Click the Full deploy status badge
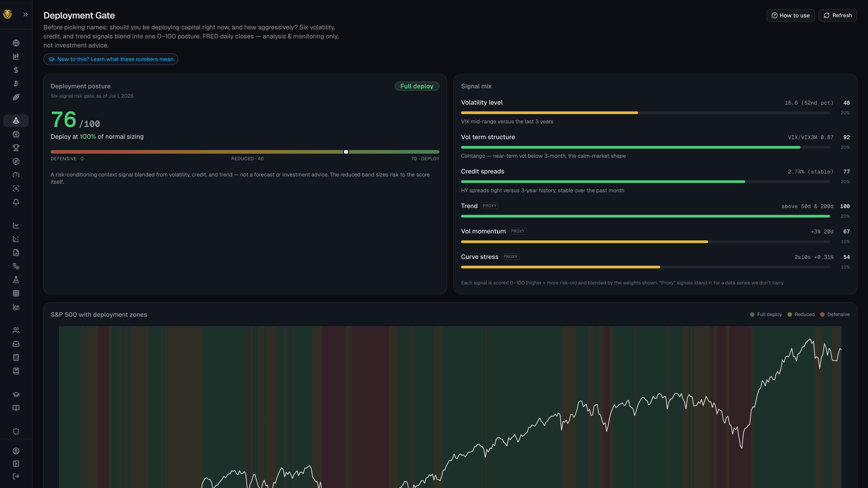Image resolution: width=868 pixels, height=488 pixels. (417, 86)
